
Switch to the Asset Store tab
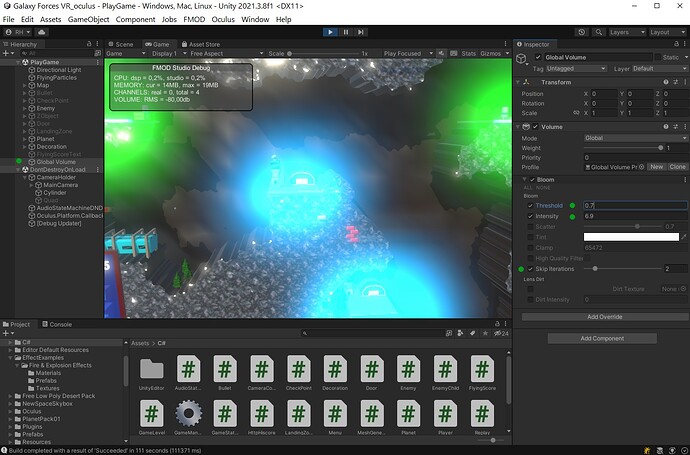point(201,44)
